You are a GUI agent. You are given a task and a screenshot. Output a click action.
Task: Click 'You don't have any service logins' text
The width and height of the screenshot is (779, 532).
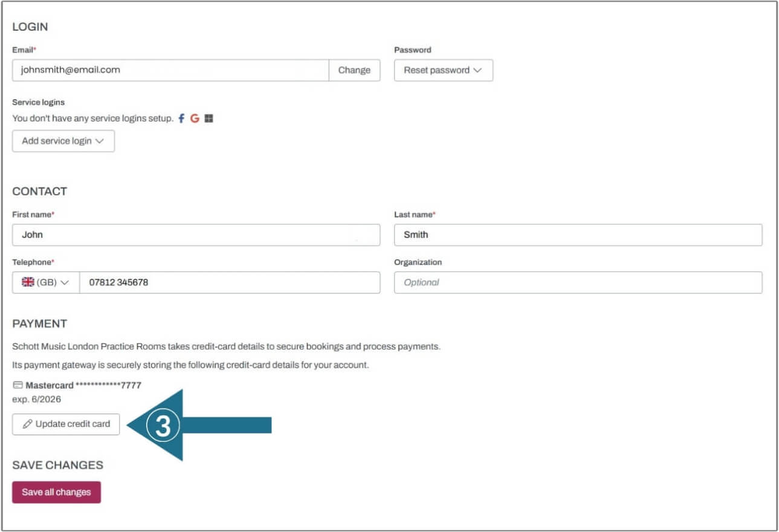[93, 118]
